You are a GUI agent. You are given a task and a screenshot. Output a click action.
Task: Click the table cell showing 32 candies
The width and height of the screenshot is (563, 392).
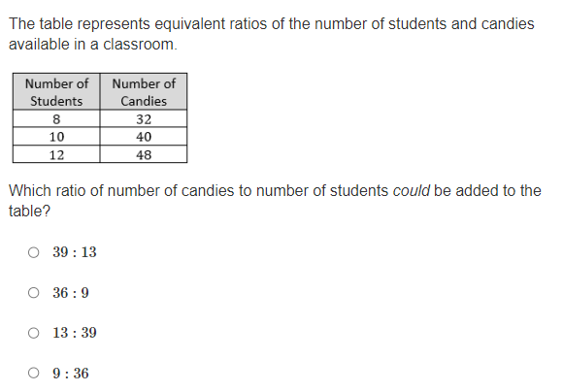[144, 118]
